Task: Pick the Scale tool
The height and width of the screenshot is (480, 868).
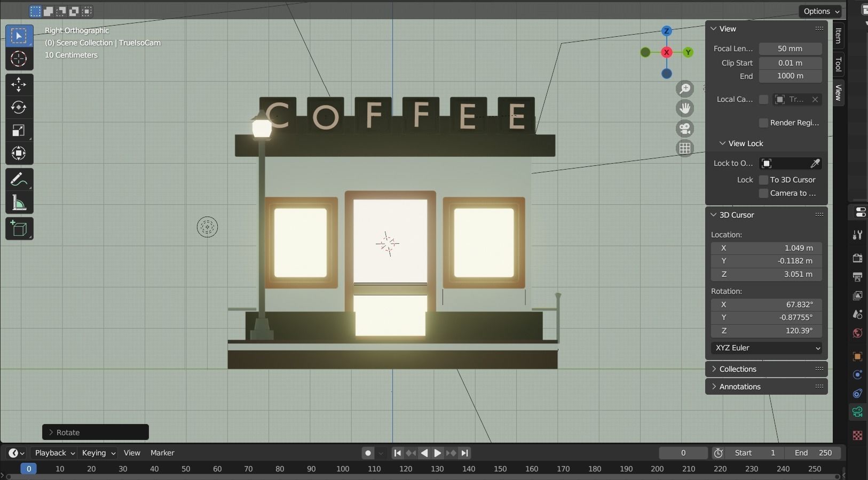Action: point(19,131)
